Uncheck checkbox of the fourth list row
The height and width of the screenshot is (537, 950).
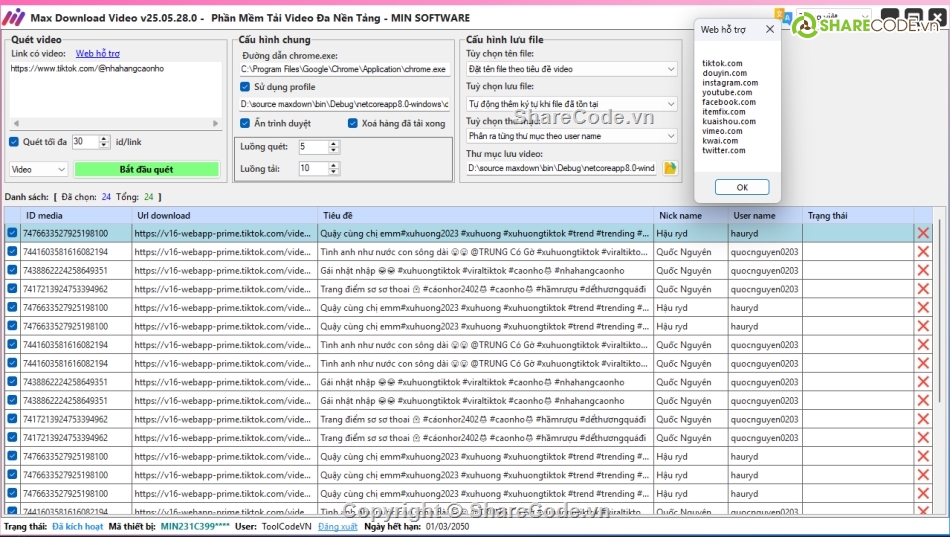pyautogui.click(x=12, y=289)
